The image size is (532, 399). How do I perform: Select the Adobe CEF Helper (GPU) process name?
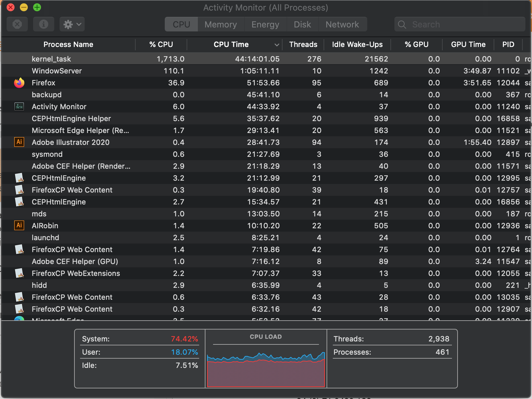(x=75, y=261)
